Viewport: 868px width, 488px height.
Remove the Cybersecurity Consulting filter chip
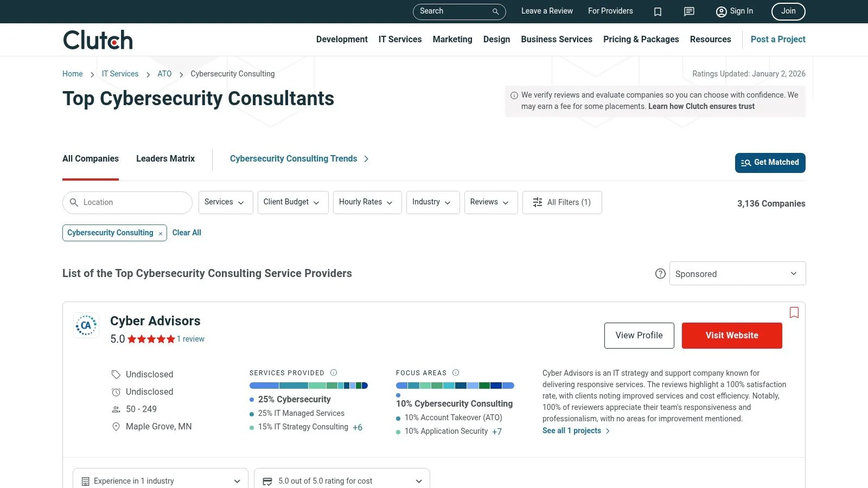point(160,233)
